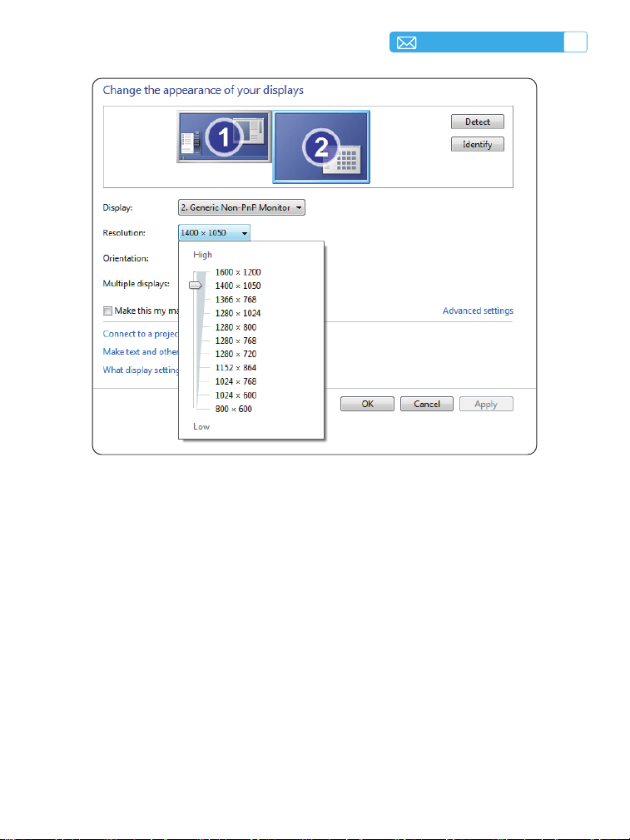Tick Make this my main display checkbox
This screenshot has width=630, height=840.
[107, 311]
